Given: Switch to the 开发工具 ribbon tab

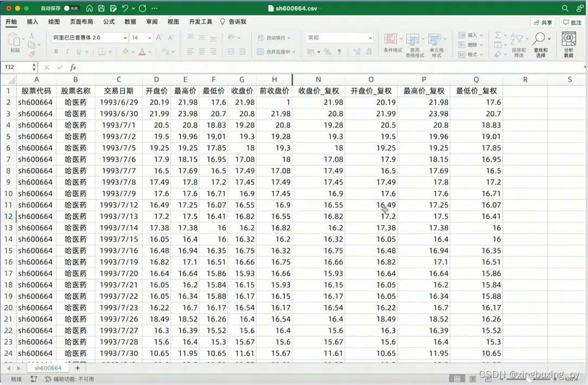Looking at the screenshot, I should (x=201, y=22).
